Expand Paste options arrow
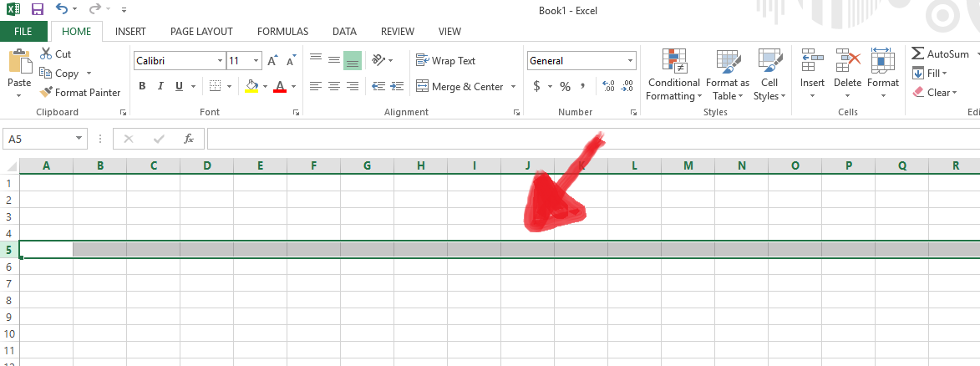The width and height of the screenshot is (980, 366). click(18, 96)
